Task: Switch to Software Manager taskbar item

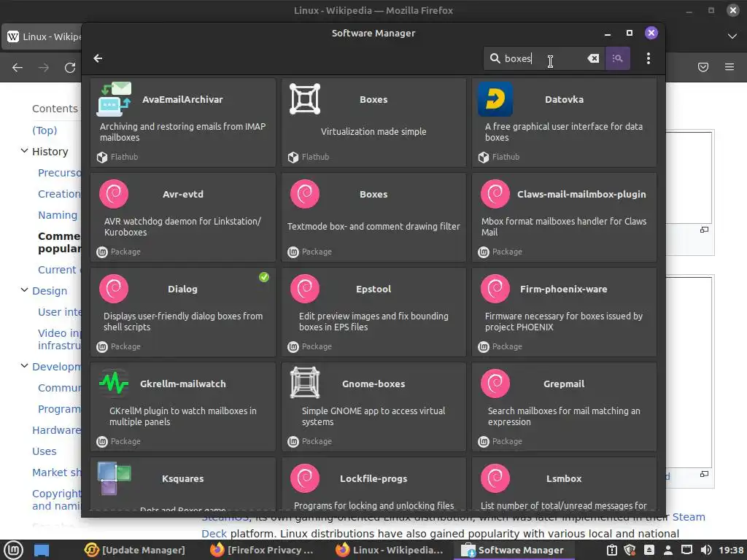Action: pyautogui.click(x=513, y=550)
